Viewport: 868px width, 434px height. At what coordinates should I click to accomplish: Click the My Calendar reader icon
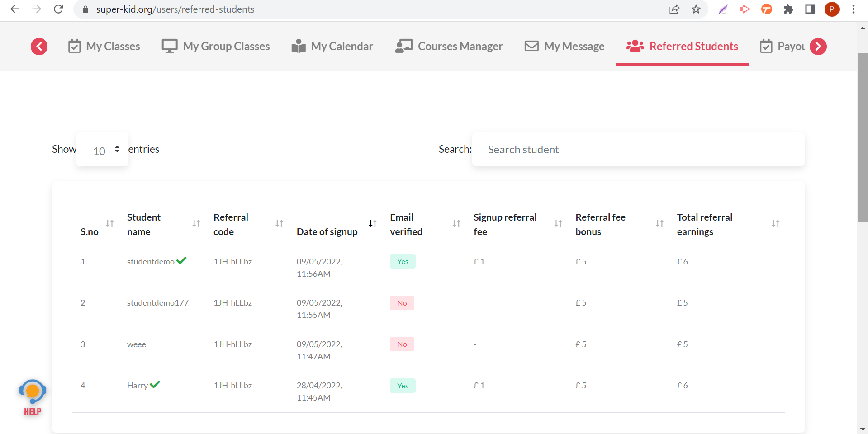tap(299, 46)
